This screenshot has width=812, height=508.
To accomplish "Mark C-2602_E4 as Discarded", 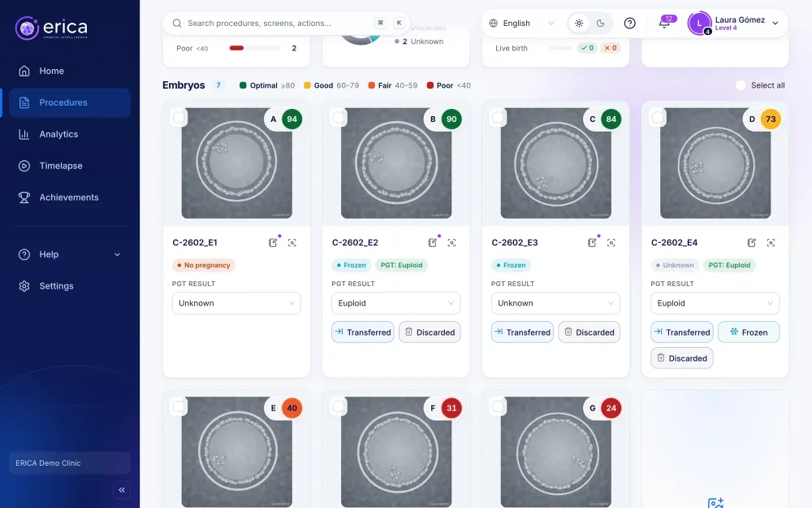I will [681, 358].
